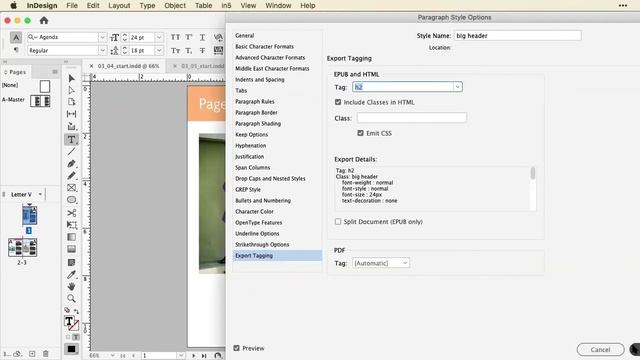Image resolution: width=640 pixels, height=360 pixels.
Task: Open the Apple menu
Action: click(x=13, y=6)
